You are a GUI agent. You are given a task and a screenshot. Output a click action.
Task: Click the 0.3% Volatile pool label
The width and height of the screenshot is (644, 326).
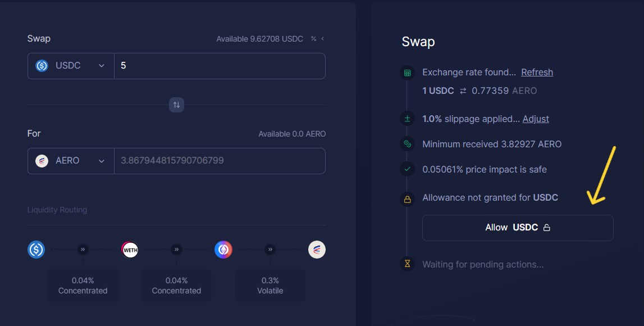(270, 286)
